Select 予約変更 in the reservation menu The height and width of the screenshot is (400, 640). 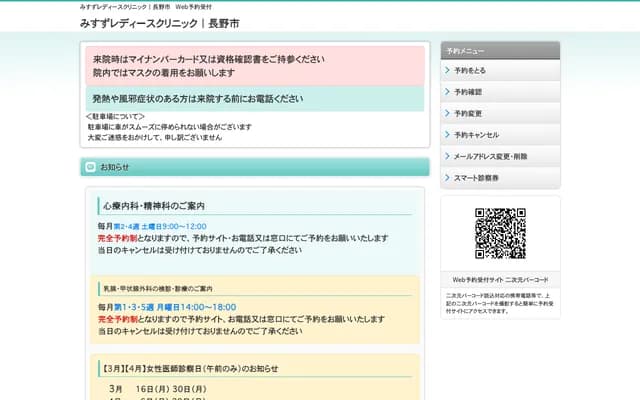click(x=500, y=113)
